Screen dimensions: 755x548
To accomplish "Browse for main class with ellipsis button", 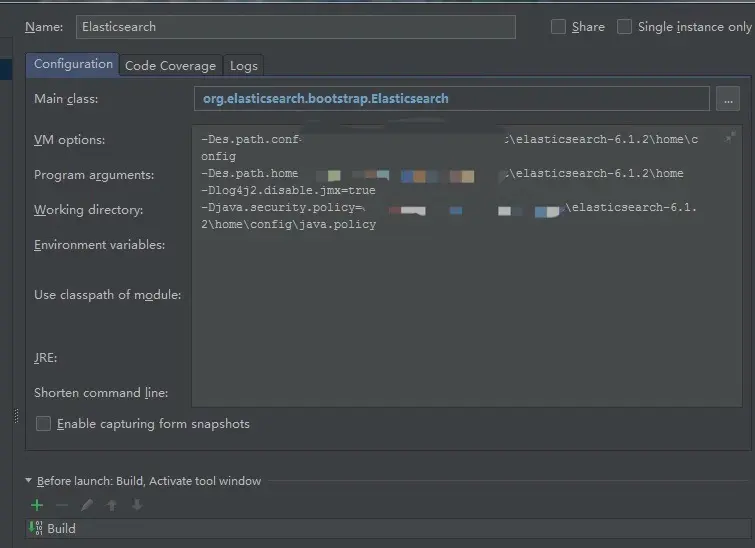I will pos(728,99).
